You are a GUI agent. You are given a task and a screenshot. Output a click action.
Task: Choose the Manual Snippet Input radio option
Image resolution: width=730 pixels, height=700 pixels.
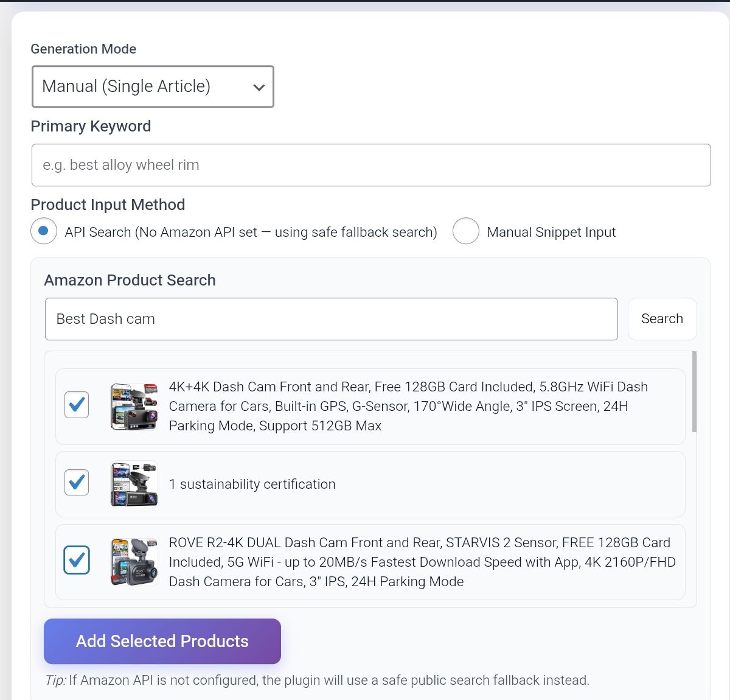point(466,231)
